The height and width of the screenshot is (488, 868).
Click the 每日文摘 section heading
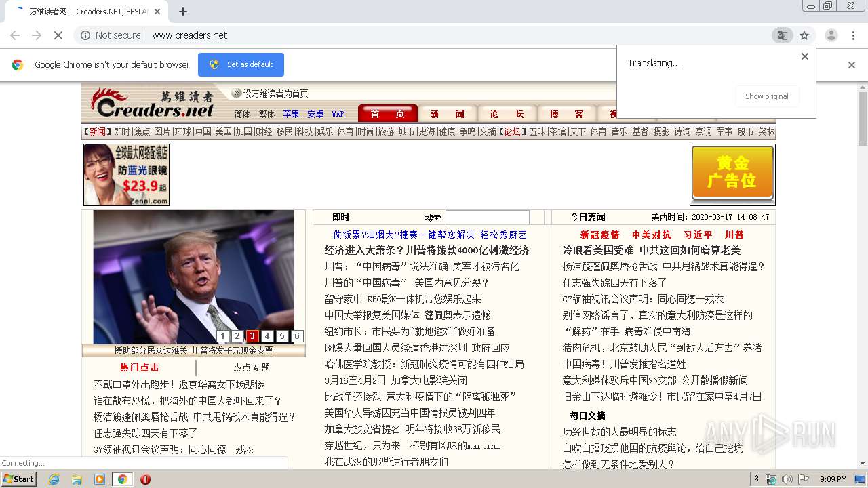[x=587, y=415]
